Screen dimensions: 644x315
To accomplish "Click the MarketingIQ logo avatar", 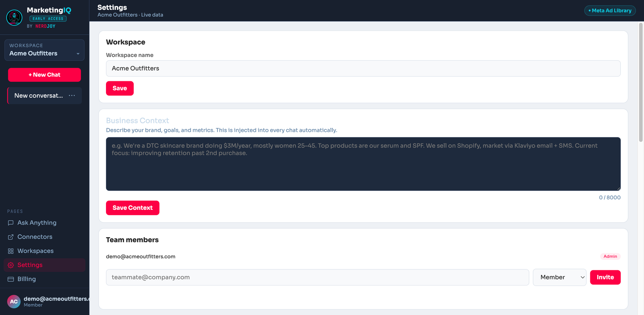I will tap(14, 18).
